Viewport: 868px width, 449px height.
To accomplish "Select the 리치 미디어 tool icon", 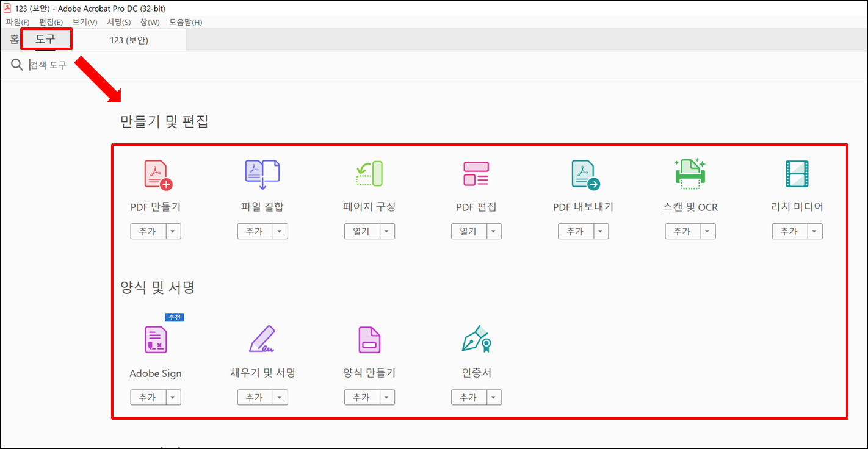I will (797, 174).
